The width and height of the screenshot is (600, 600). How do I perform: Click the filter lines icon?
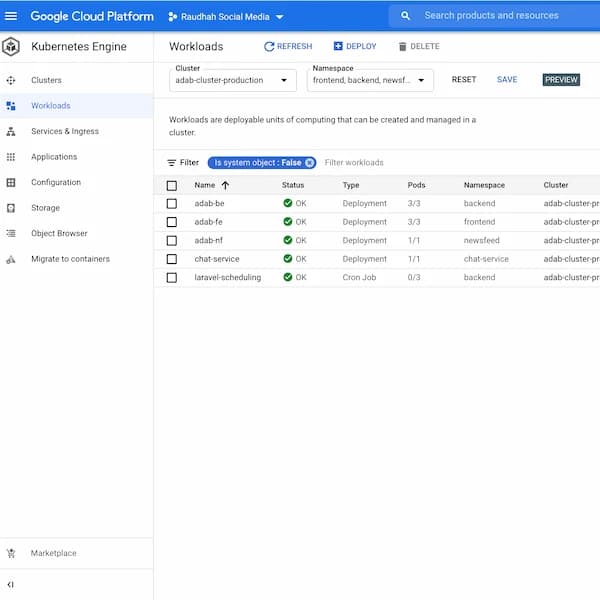(172, 163)
